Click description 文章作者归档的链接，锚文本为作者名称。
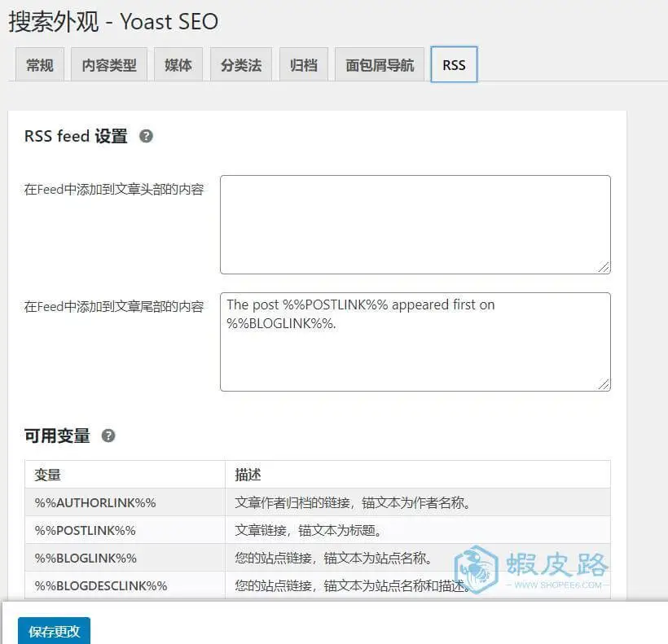The height and width of the screenshot is (644, 668). [x=354, y=502]
